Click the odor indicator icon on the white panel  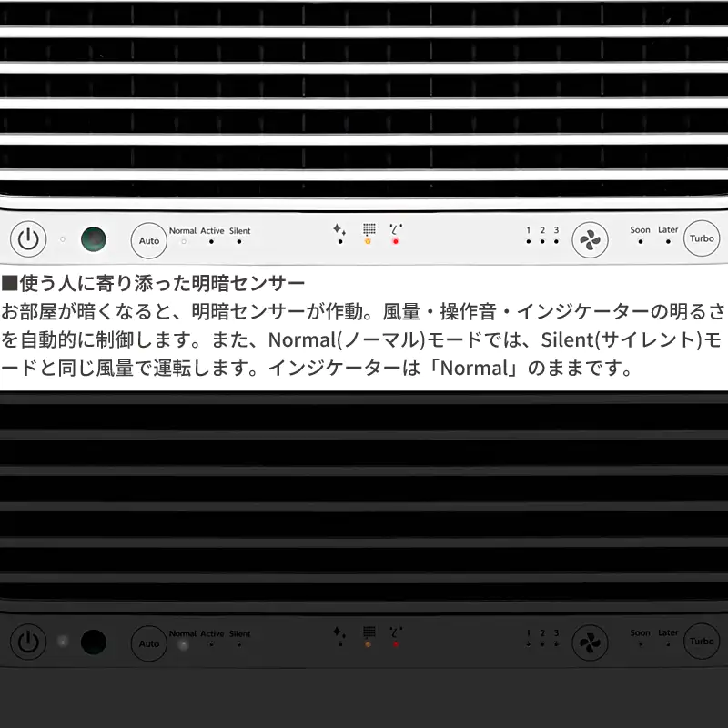pyautogui.click(x=395, y=229)
